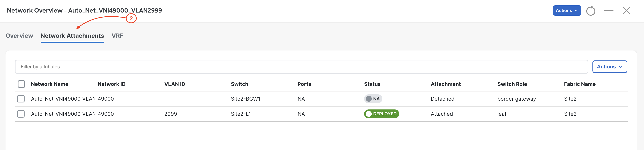This screenshot has height=150, width=644.
Task: Sort by the Switch Role column header
Action: [x=512, y=84]
